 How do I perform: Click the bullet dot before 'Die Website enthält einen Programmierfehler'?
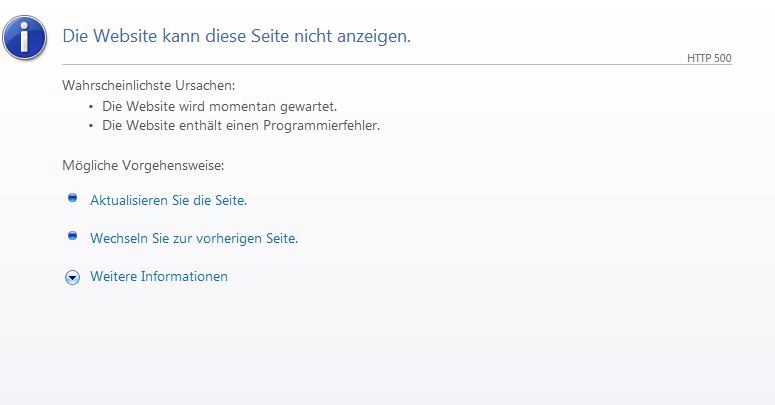click(x=91, y=126)
